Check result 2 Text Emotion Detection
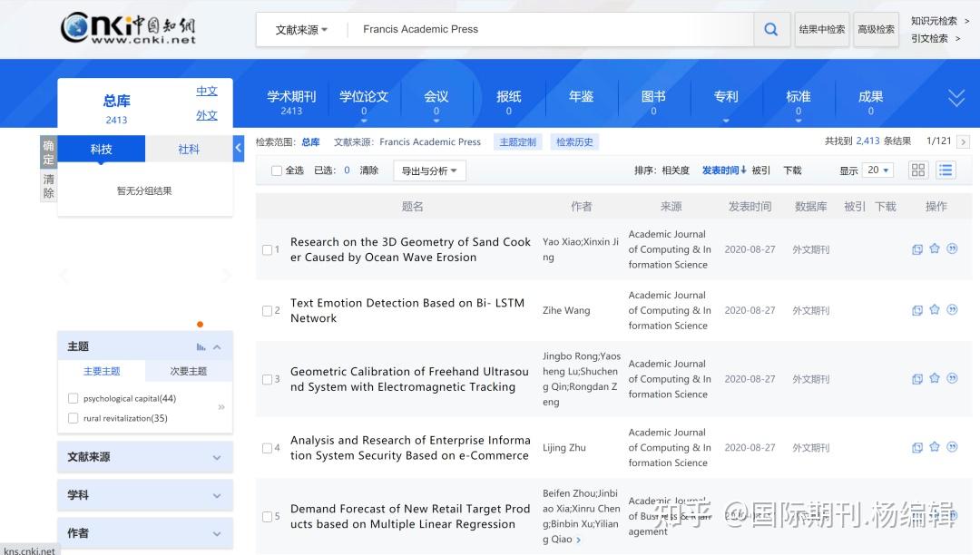Image resolution: width=980 pixels, height=555 pixels. [x=267, y=311]
